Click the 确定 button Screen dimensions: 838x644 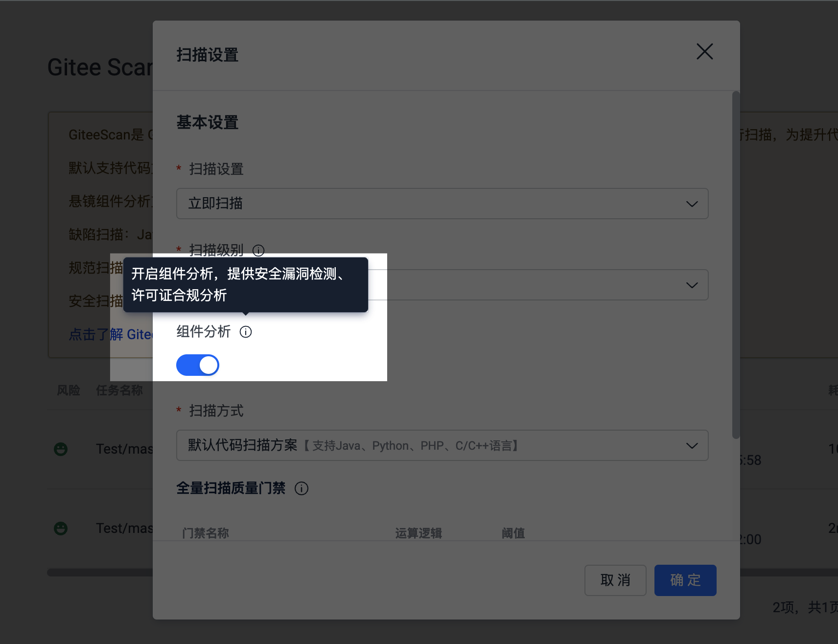coord(685,580)
